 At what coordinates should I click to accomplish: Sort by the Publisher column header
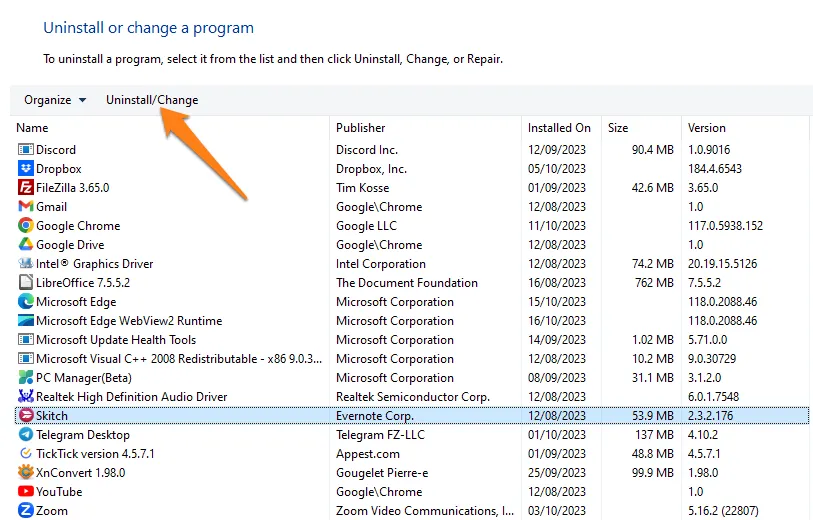(360, 128)
